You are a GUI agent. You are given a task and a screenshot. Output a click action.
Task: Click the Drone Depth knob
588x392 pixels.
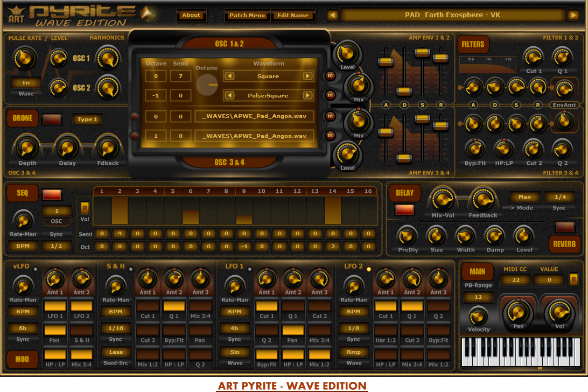click(x=27, y=146)
